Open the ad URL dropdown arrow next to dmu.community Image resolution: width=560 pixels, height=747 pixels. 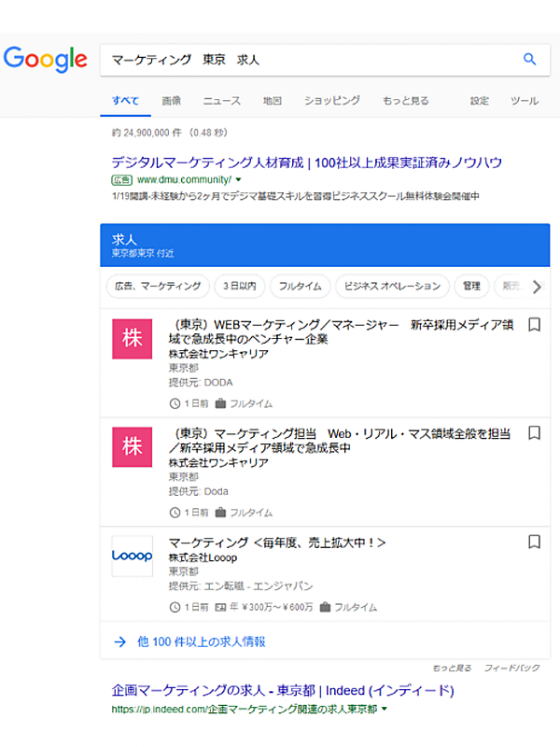click(x=238, y=179)
